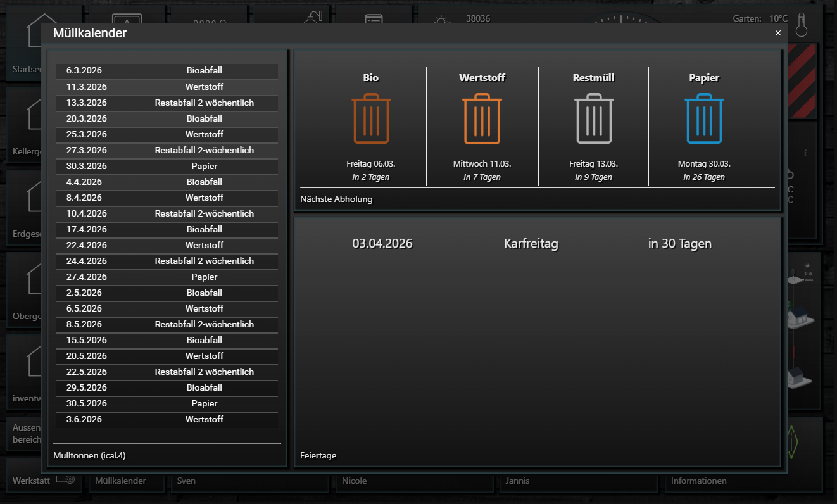The image size is (837, 504).
Task: Select the 3.6.2026 Wertstoff entry
Action: (x=167, y=419)
